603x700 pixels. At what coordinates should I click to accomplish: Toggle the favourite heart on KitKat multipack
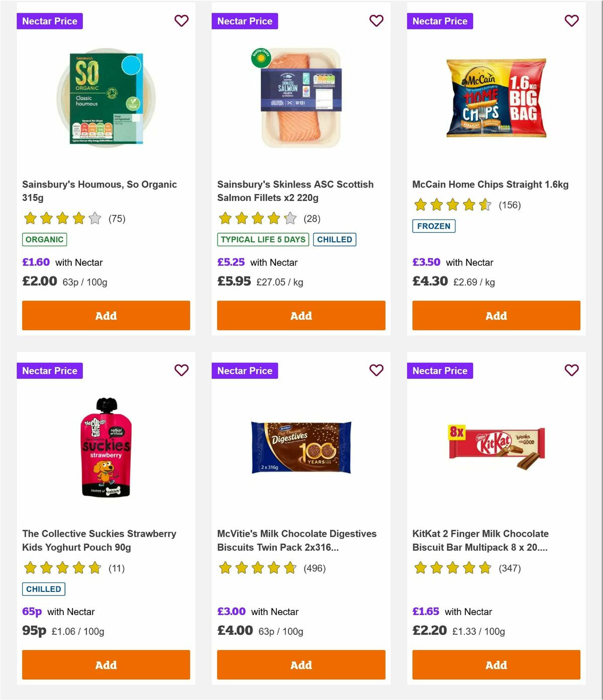(x=571, y=370)
